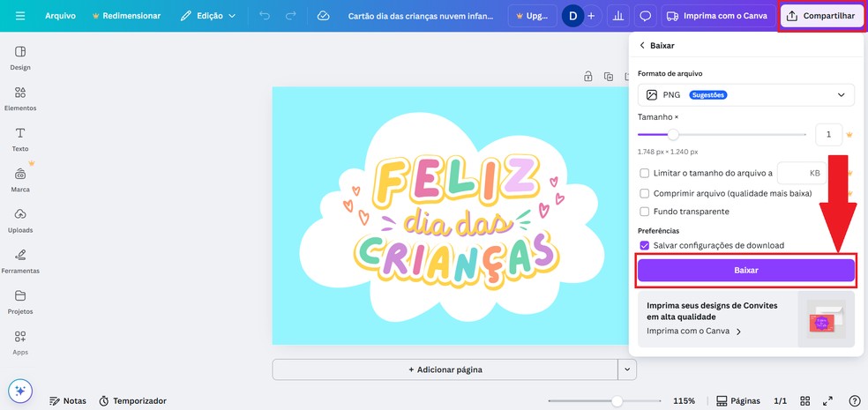868x410 pixels.
Task: Open the Redimensionar option
Action: pyautogui.click(x=126, y=16)
